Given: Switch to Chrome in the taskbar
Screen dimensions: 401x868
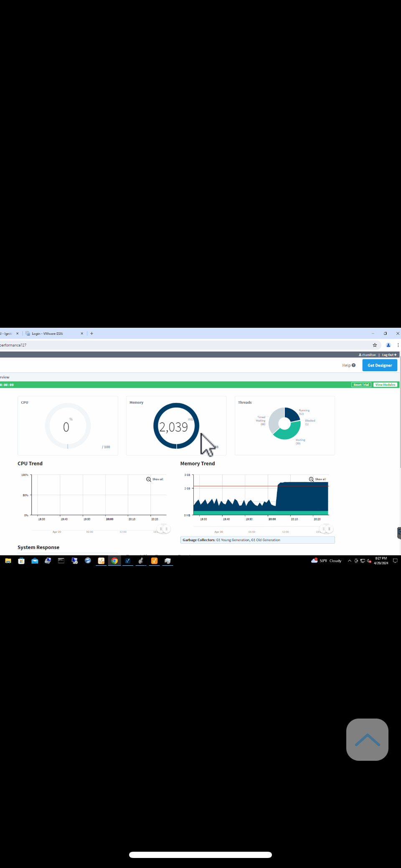Looking at the screenshot, I should tap(114, 561).
